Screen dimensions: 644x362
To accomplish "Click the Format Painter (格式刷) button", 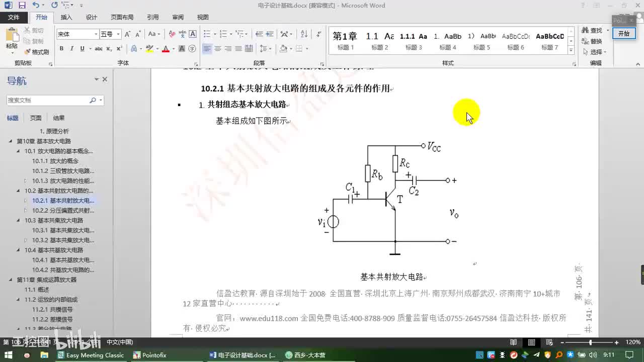I will point(37,52).
